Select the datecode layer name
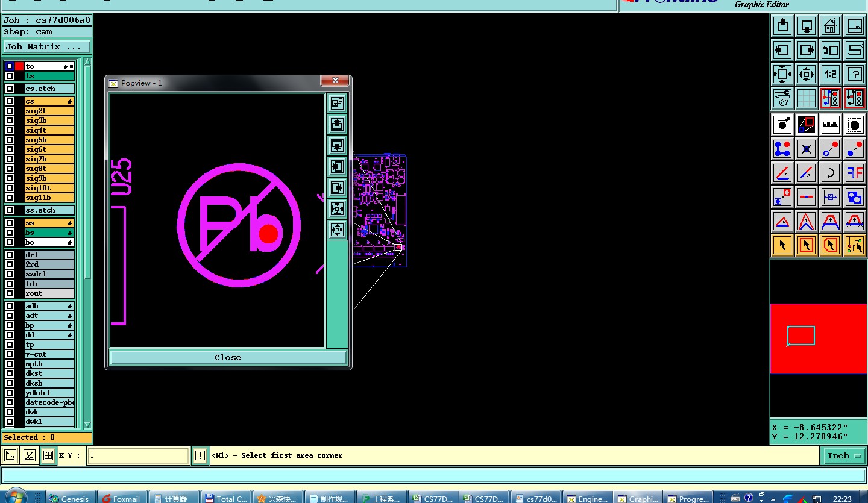868x503 pixels. tap(49, 402)
